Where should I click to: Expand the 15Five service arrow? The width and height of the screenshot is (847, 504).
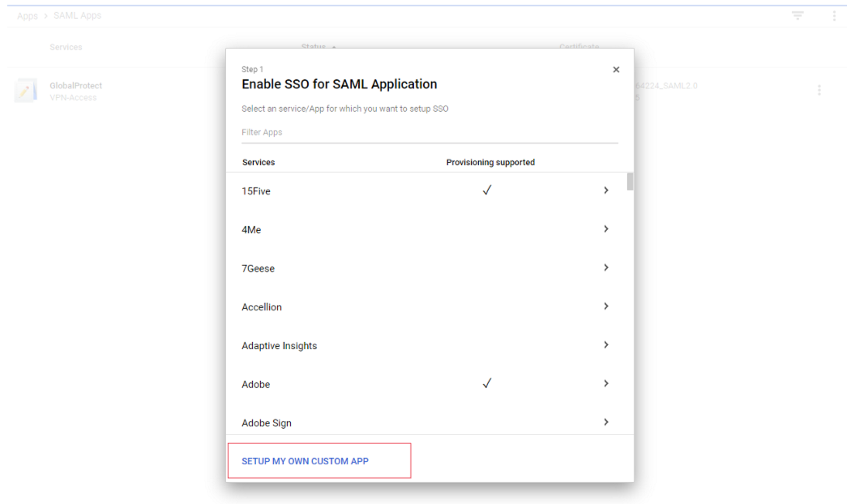(605, 190)
